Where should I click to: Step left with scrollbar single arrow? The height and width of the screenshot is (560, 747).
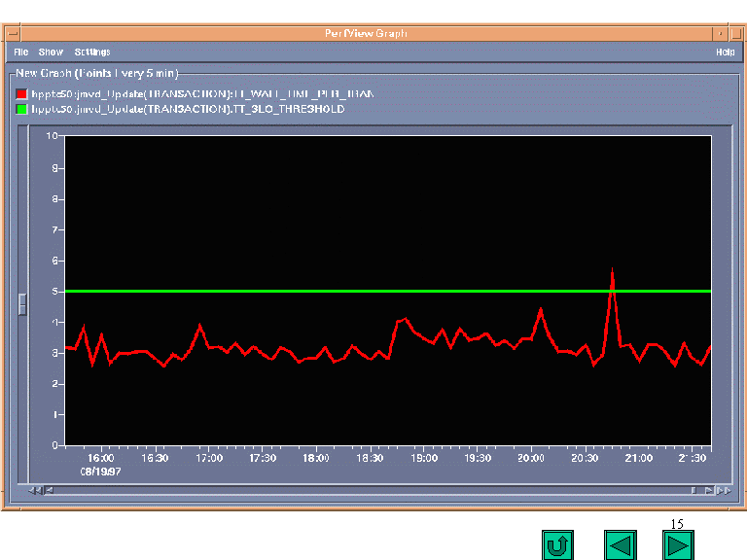[48, 490]
